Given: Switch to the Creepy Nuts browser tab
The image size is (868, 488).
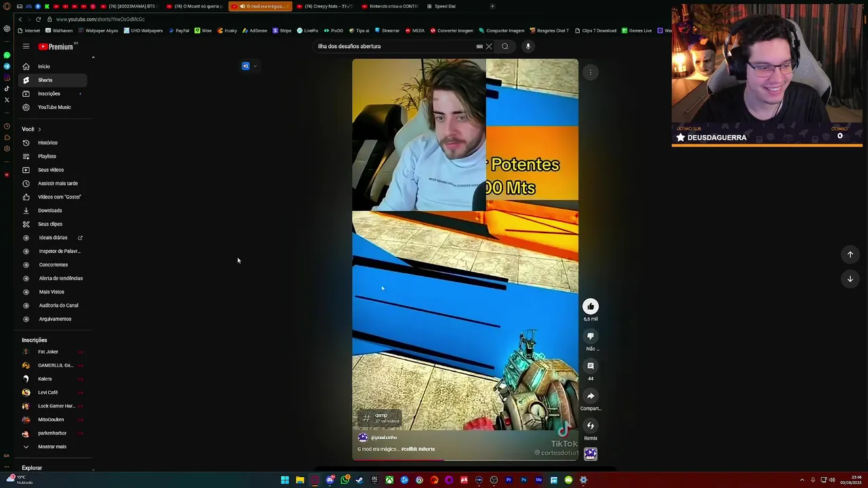Looking at the screenshot, I should click(325, 6).
